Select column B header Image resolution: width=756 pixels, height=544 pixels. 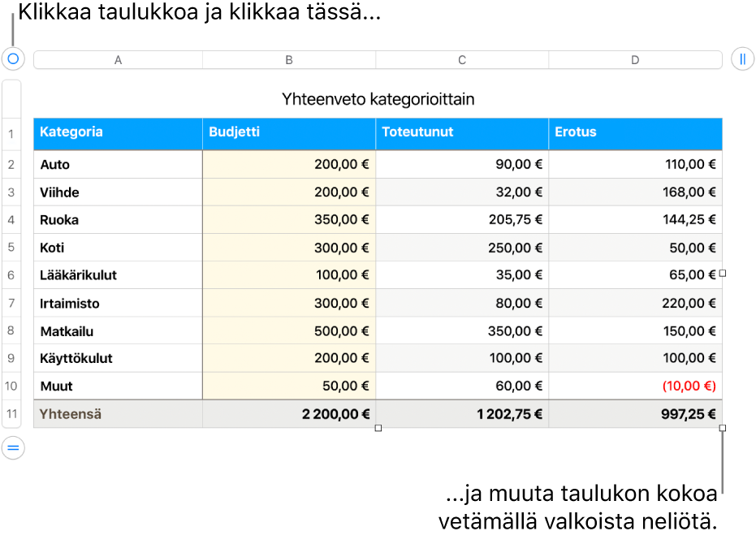tap(289, 60)
